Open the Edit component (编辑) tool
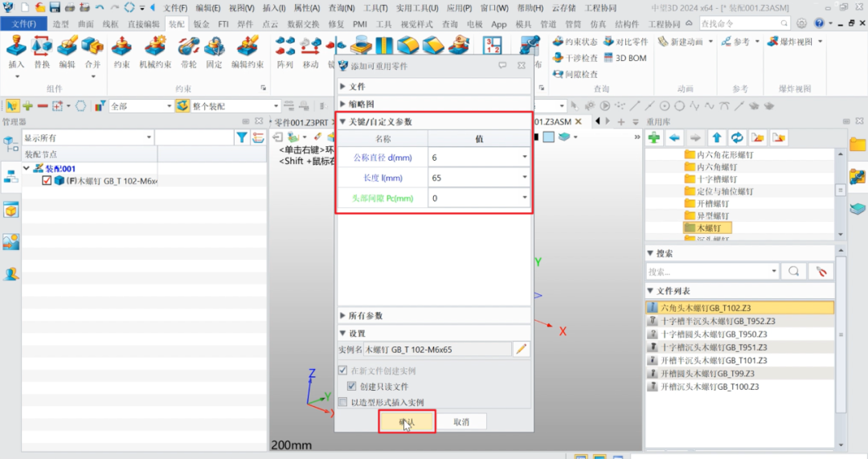868x459 pixels. pos(67,46)
